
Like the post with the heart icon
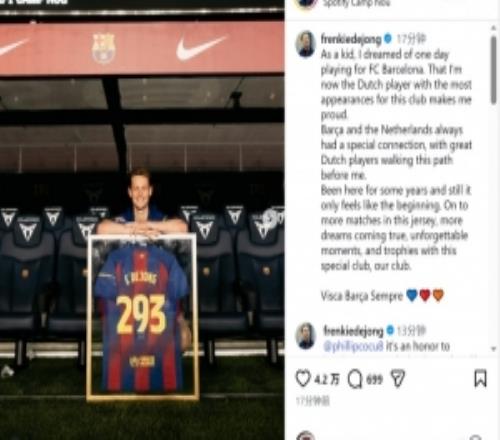[303, 379]
